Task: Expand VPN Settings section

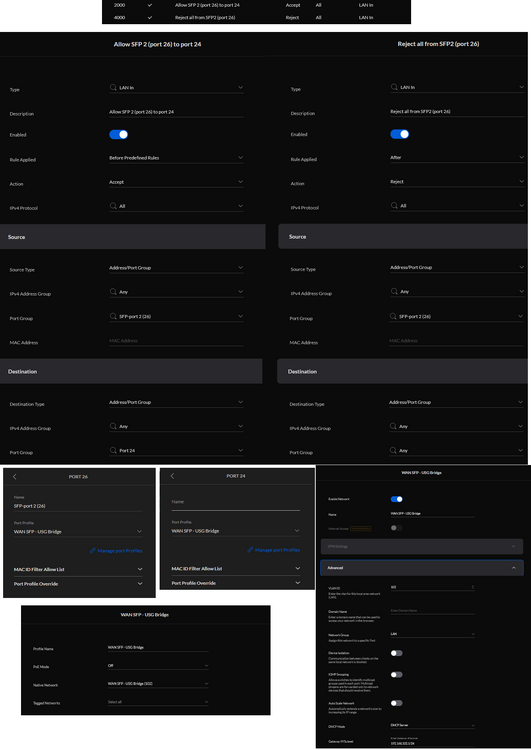Action: [422, 546]
